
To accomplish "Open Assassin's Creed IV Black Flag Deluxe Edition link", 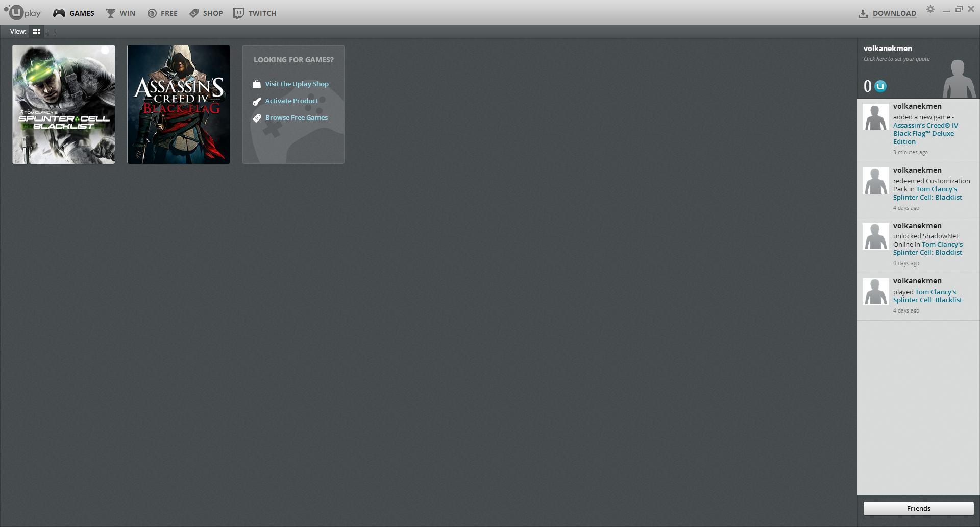I will (x=925, y=133).
